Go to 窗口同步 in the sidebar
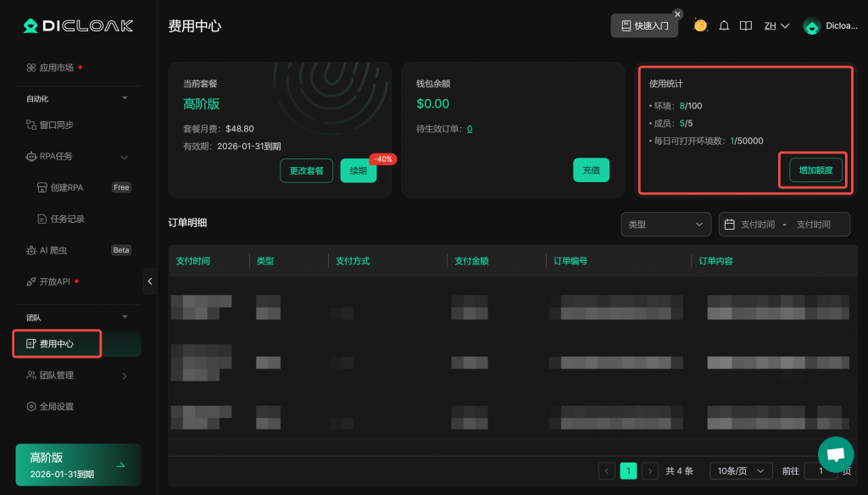This screenshot has width=868, height=495. click(x=56, y=125)
